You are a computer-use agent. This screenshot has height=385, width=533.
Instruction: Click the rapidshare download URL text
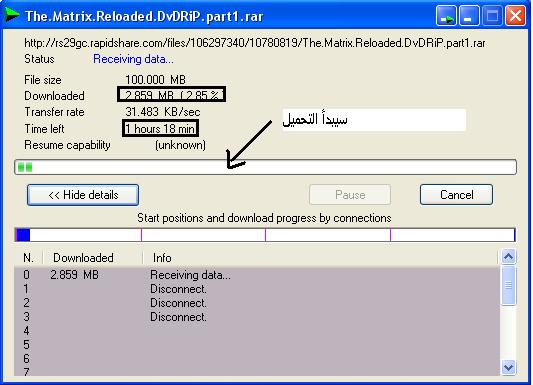(x=255, y=43)
